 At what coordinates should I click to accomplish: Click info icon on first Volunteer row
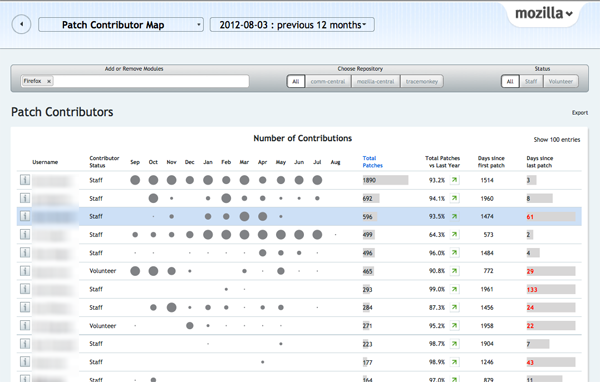coord(25,271)
